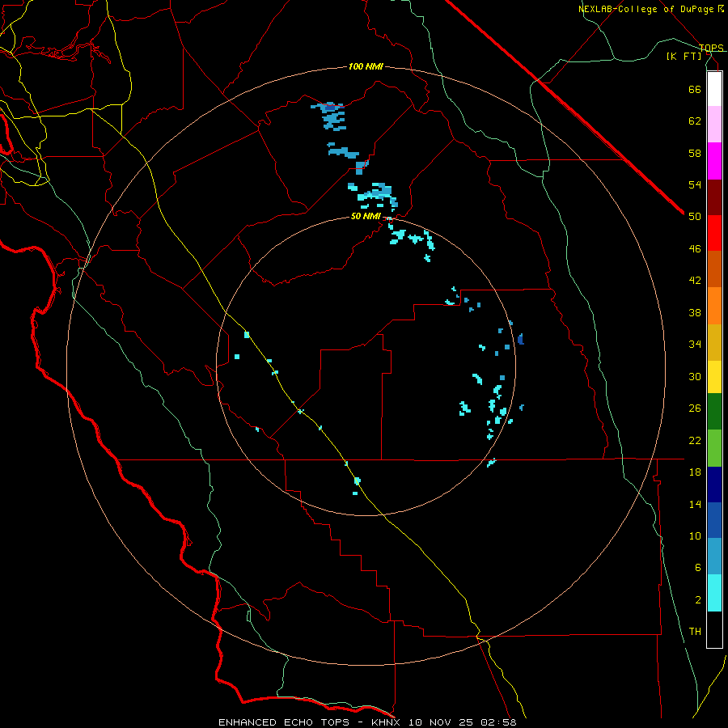Click the legend value 34
The height and width of the screenshot is (728, 728).
(695, 345)
